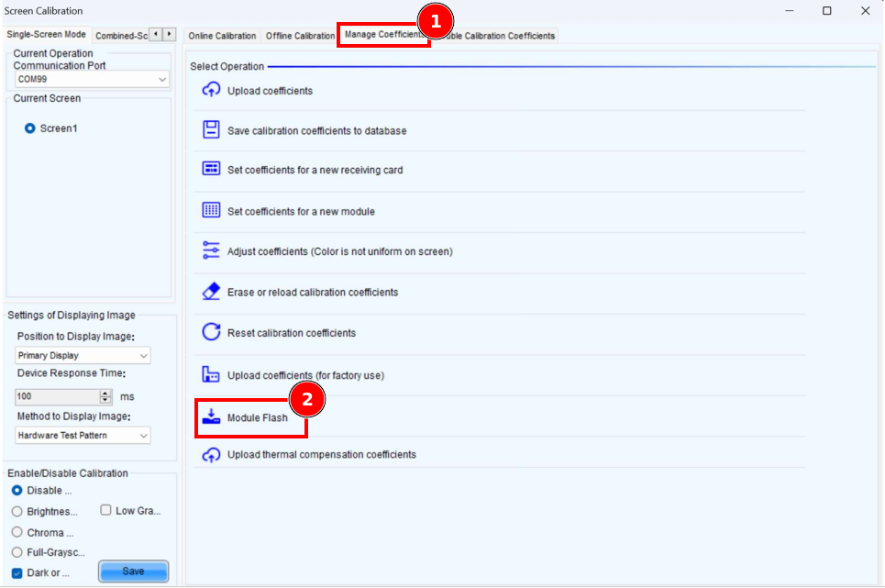Select the Screen1 radio button
The image size is (885, 588).
click(30, 128)
